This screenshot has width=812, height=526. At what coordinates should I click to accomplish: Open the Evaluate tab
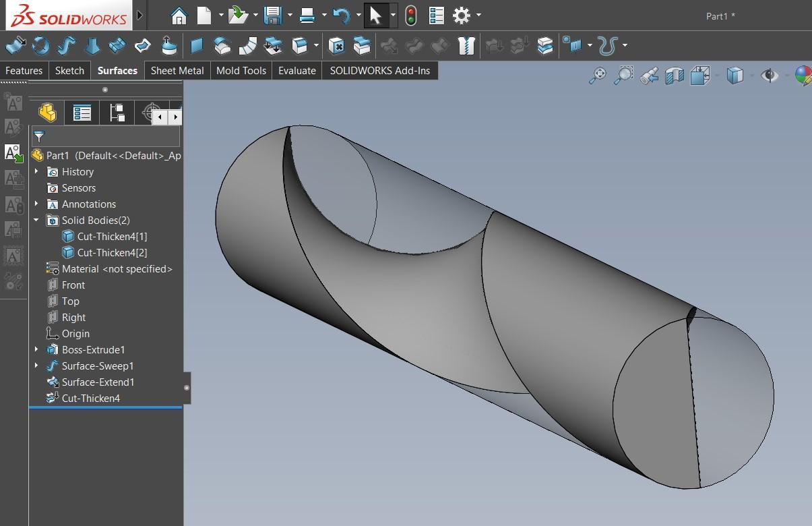[x=296, y=70]
